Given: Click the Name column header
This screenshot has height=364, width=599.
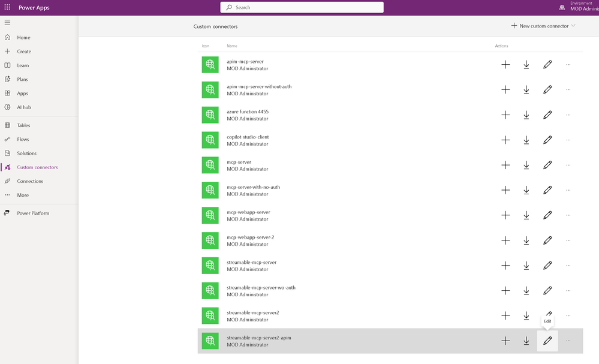Looking at the screenshot, I should (x=232, y=46).
